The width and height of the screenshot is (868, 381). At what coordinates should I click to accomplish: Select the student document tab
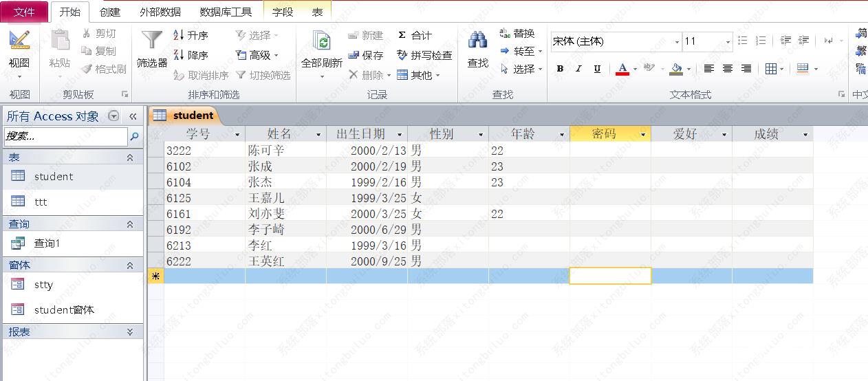coord(184,116)
